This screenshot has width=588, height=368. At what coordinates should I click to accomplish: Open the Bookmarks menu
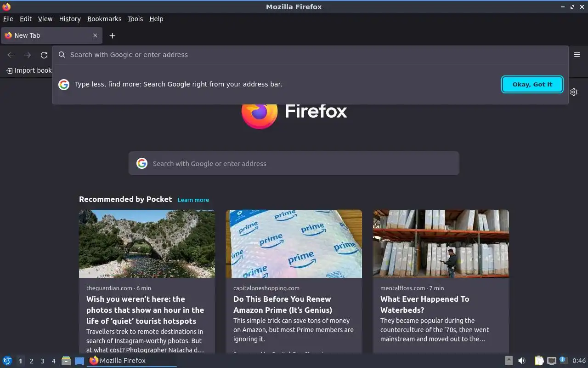(x=104, y=19)
